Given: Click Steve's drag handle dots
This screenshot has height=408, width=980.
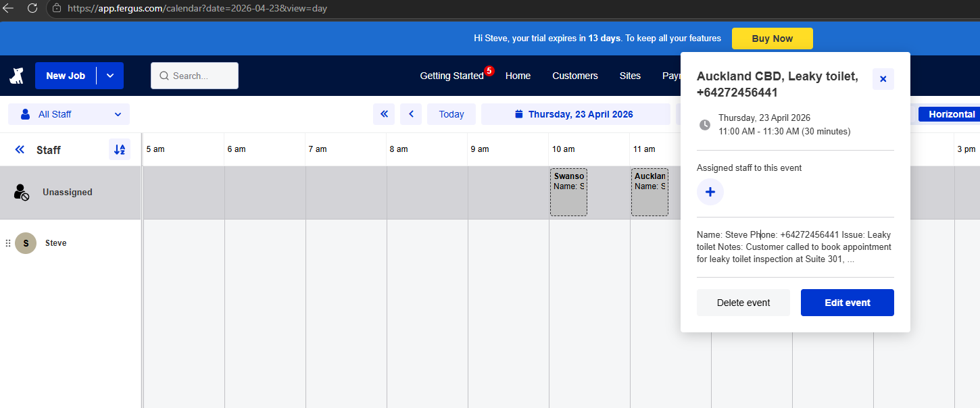Looking at the screenshot, I should tap(8, 243).
